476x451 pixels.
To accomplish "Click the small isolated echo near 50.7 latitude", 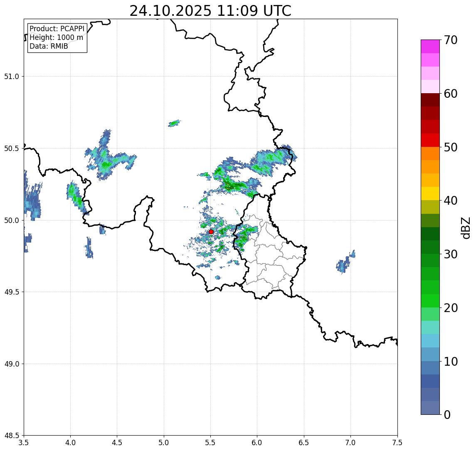I will tap(174, 123).
